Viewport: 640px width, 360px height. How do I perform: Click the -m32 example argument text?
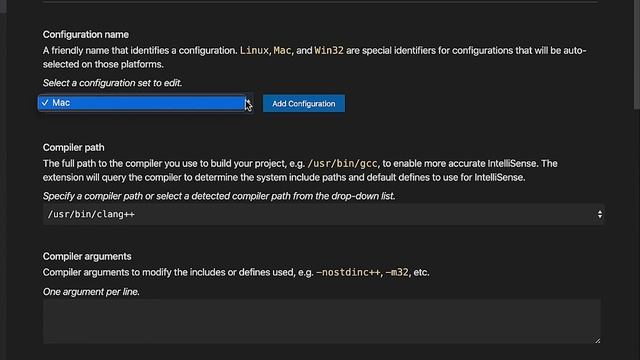[397, 272]
